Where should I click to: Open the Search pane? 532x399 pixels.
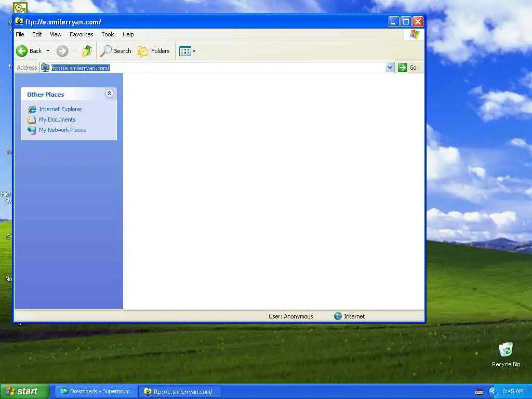116,51
